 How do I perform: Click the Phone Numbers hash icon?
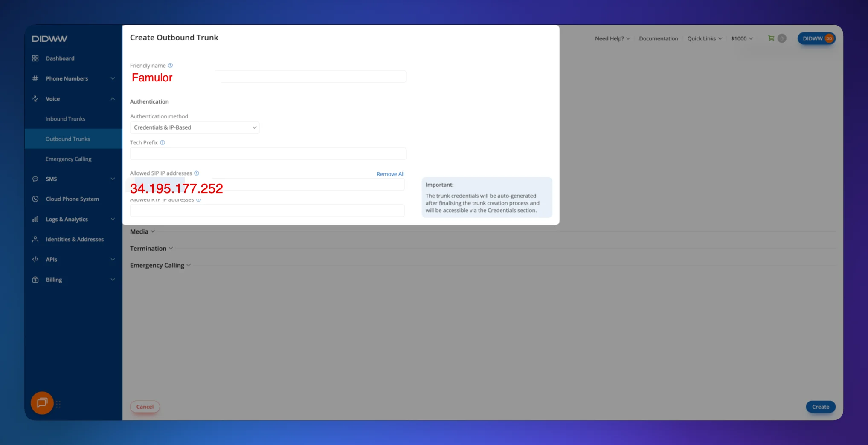click(x=35, y=78)
